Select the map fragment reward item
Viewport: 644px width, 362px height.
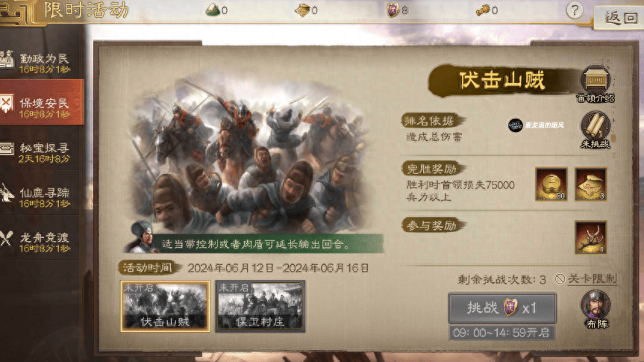click(590, 184)
